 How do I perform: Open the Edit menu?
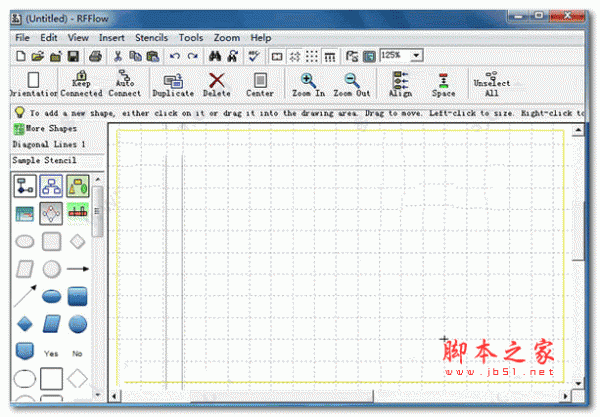[x=49, y=37]
